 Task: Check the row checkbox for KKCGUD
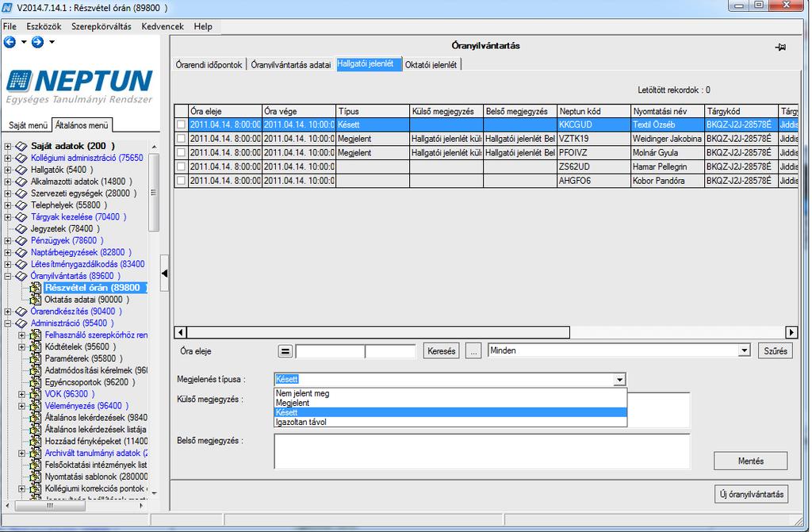point(181,124)
